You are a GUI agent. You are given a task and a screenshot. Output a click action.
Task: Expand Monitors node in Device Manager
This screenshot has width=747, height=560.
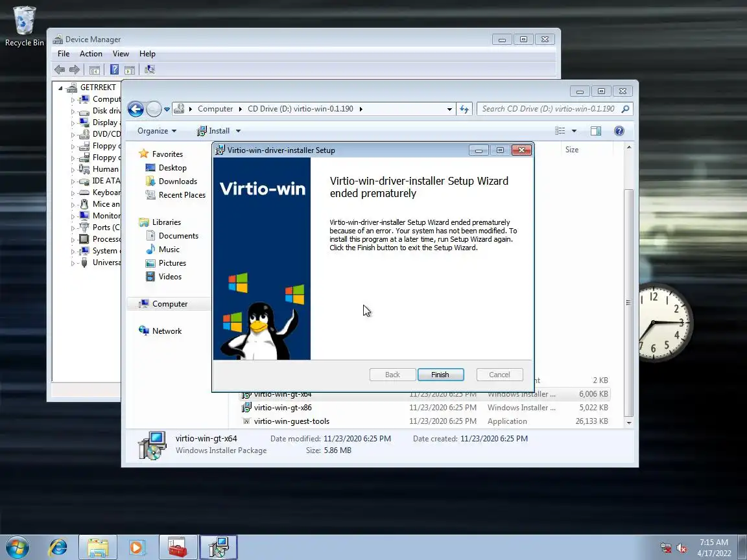click(x=73, y=216)
